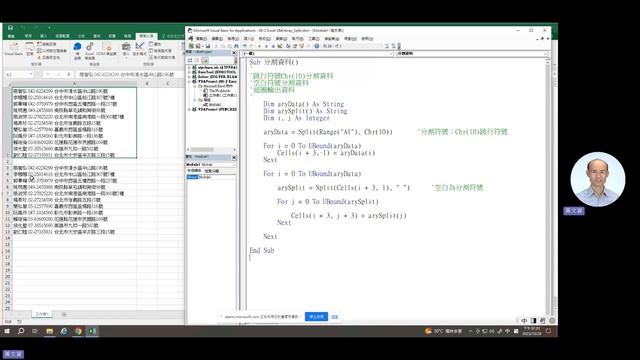Open the Name Box dropdown arrow
640x360 pixels.
(x=31, y=74)
